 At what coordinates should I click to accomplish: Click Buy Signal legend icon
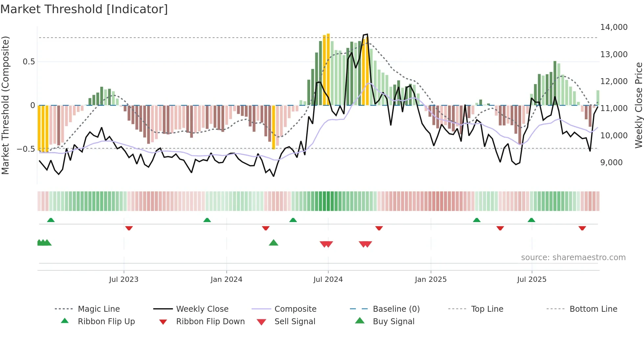pyautogui.click(x=360, y=321)
